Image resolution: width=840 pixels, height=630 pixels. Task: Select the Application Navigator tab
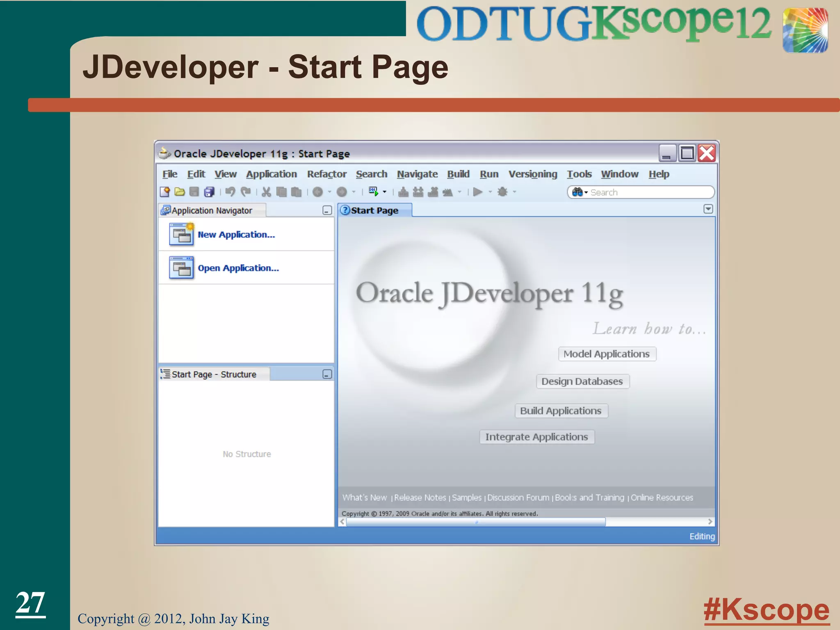(212, 210)
